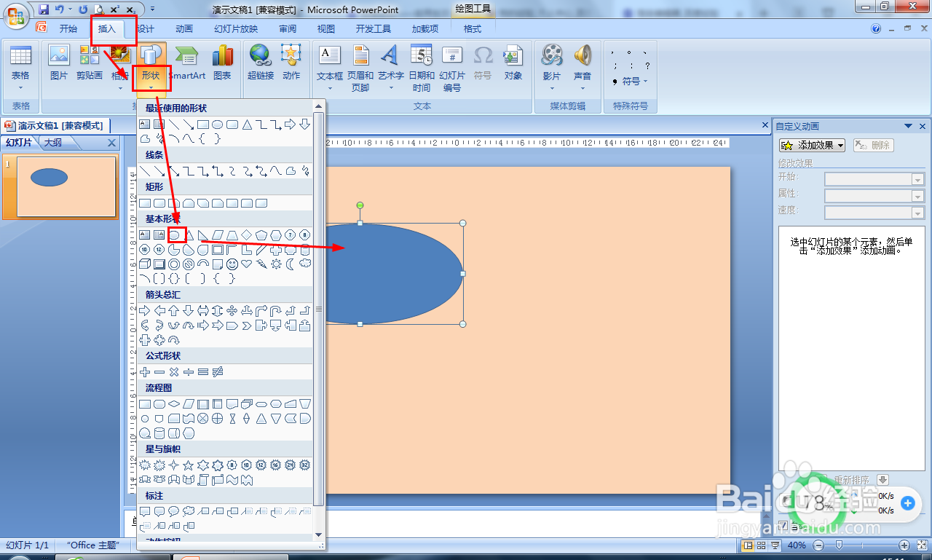Start the slide show view from status bar

(x=774, y=545)
